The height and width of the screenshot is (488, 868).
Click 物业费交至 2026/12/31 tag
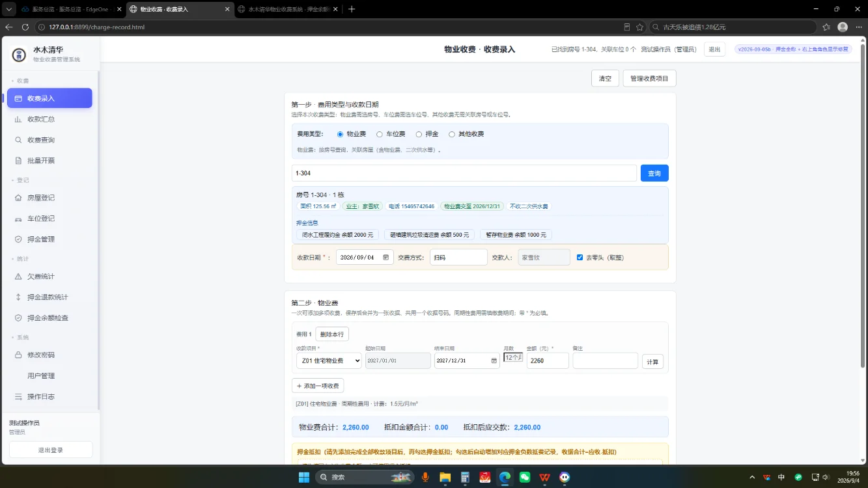472,206
